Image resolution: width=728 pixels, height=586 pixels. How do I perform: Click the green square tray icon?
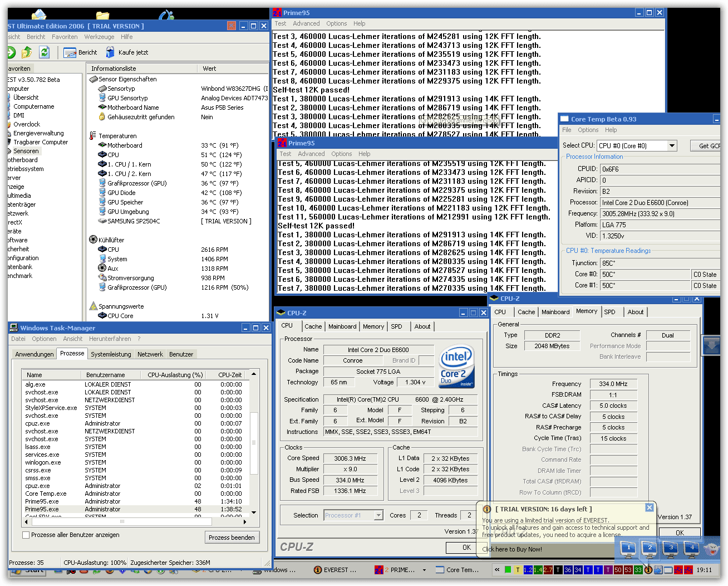click(508, 570)
